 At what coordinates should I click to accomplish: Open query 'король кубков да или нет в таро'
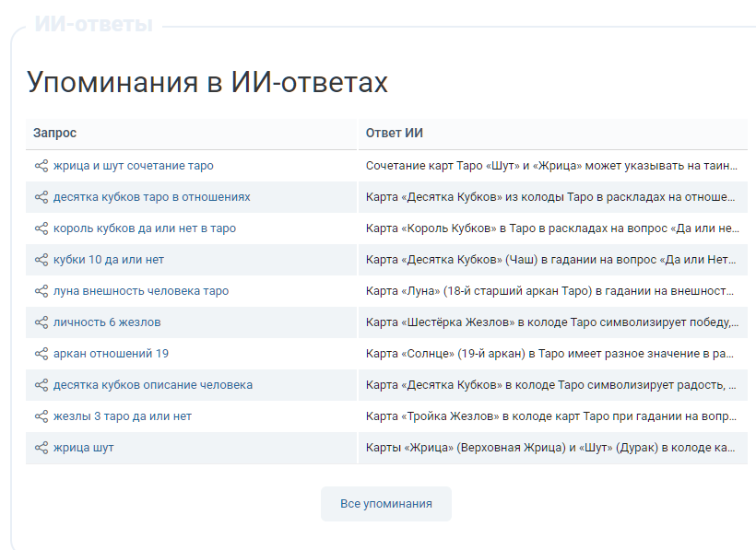click(x=144, y=228)
